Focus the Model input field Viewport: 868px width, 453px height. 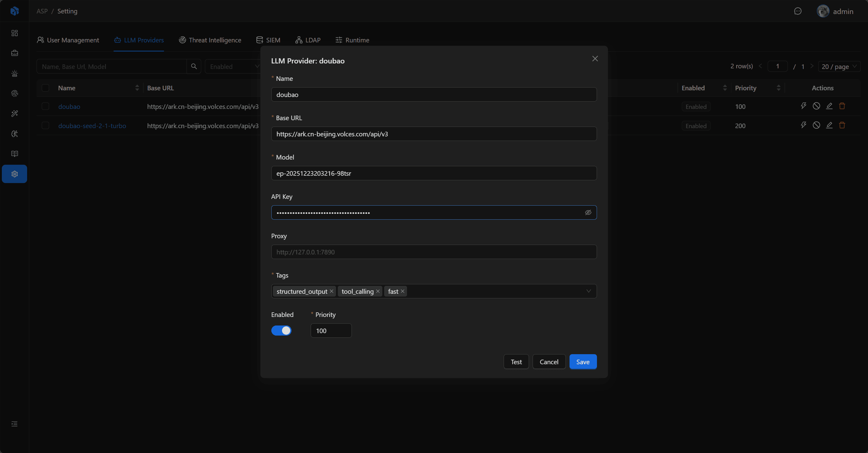pos(434,173)
